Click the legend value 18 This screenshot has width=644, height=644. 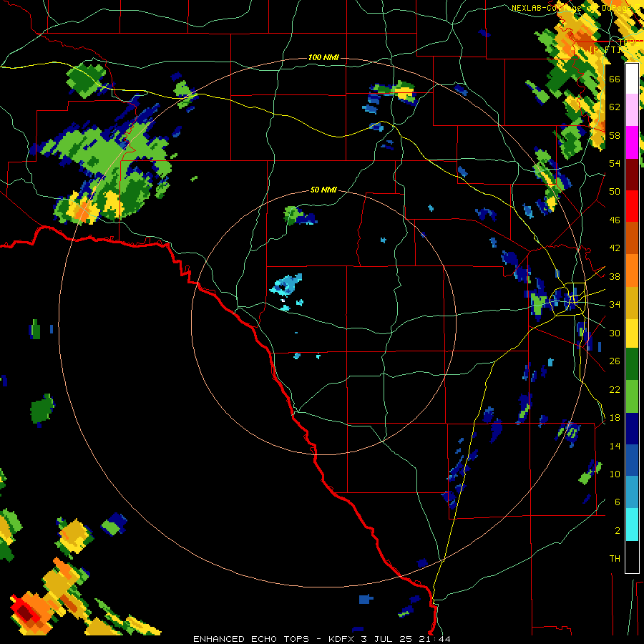pos(615,418)
